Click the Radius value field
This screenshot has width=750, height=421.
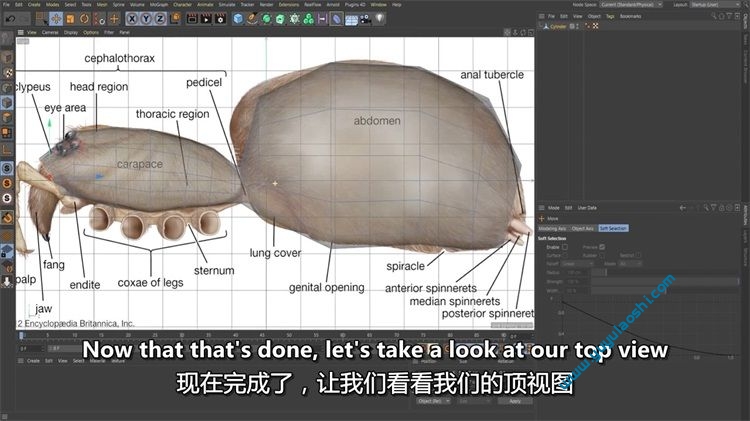pos(576,272)
